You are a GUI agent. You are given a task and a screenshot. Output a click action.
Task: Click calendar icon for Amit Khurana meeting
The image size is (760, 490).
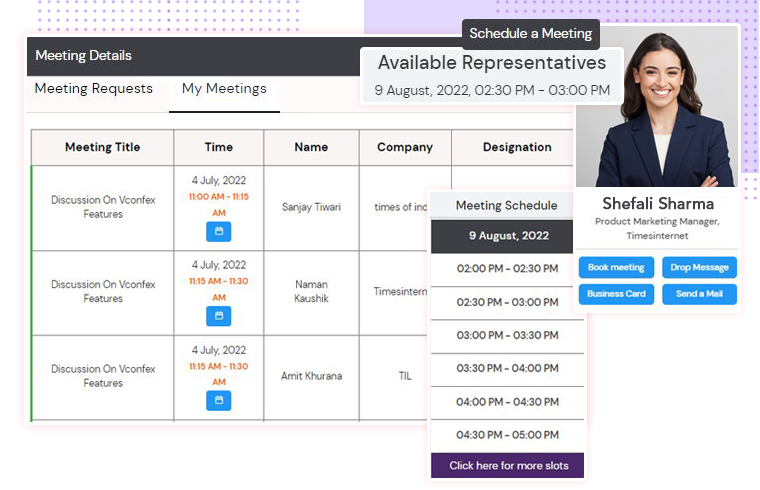click(x=218, y=400)
